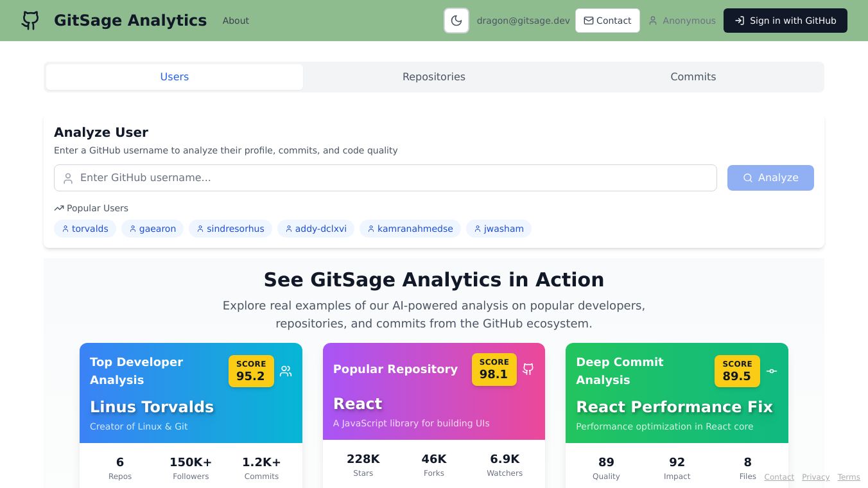This screenshot has width=868, height=488.
Task: Click the person icon in the username field
Action: click(68, 178)
